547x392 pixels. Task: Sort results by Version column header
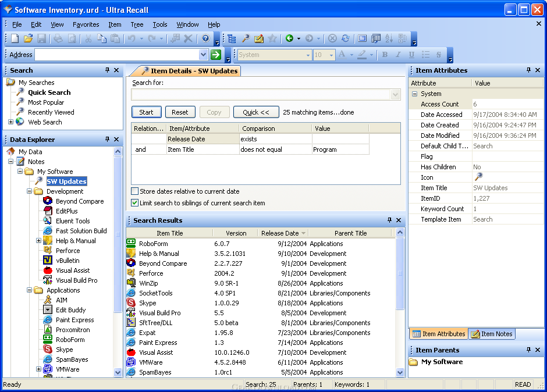pyautogui.click(x=236, y=233)
